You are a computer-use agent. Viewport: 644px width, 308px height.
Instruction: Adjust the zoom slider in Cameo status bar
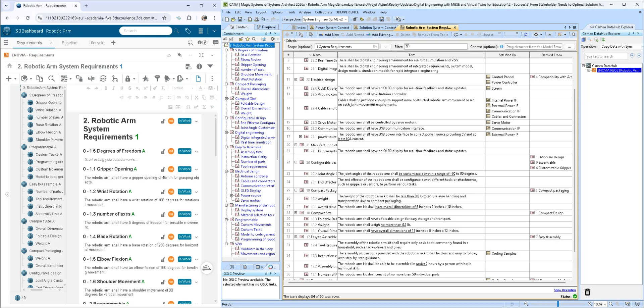(558, 304)
